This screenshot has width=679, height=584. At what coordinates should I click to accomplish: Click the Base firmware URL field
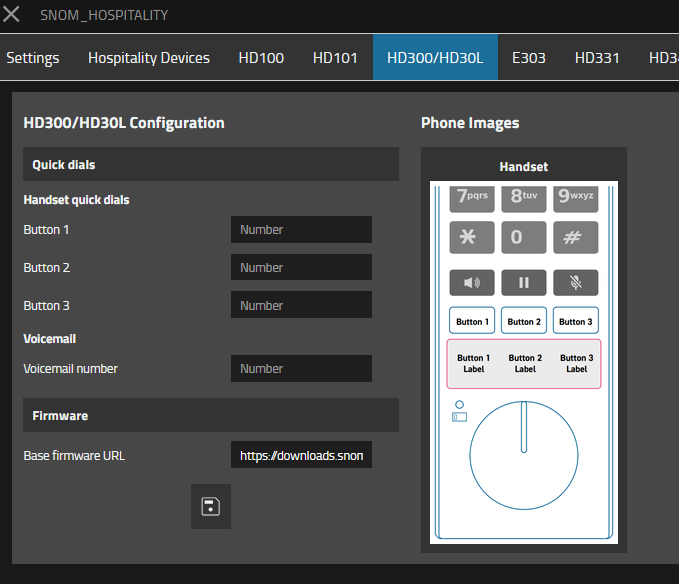301,455
